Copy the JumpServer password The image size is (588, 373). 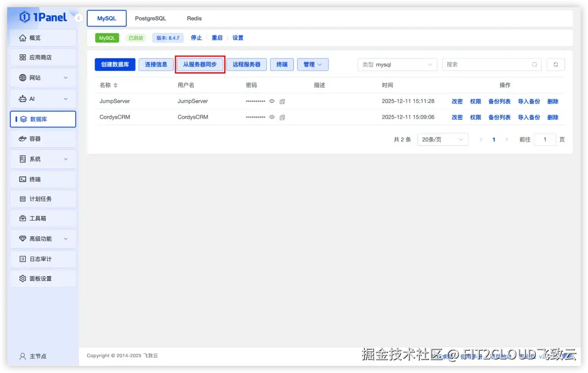pos(283,101)
